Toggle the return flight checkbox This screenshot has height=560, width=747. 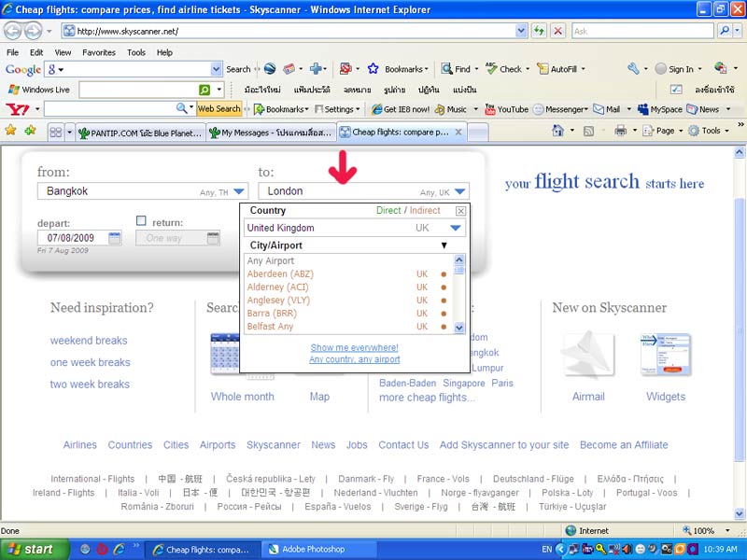tap(141, 220)
